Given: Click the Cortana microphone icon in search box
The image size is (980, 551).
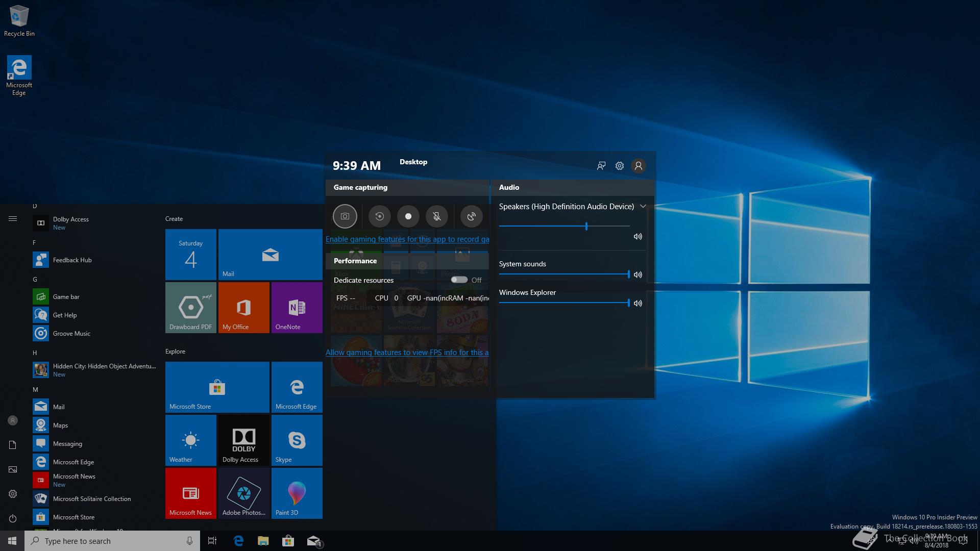Looking at the screenshot, I should point(189,541).
